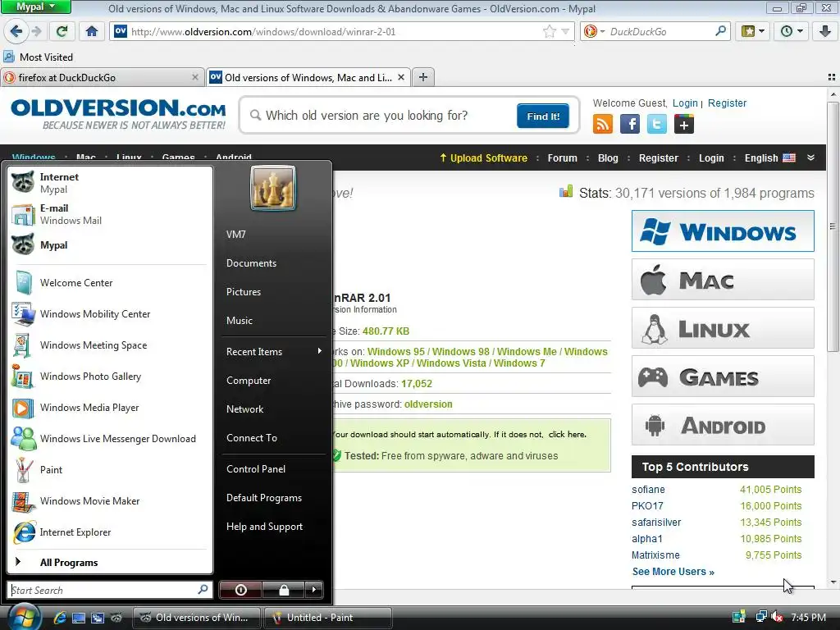This screenshot has width=840, height=630.
Task: Open the Mypal application menu dropdown
Action: (35, 7)
